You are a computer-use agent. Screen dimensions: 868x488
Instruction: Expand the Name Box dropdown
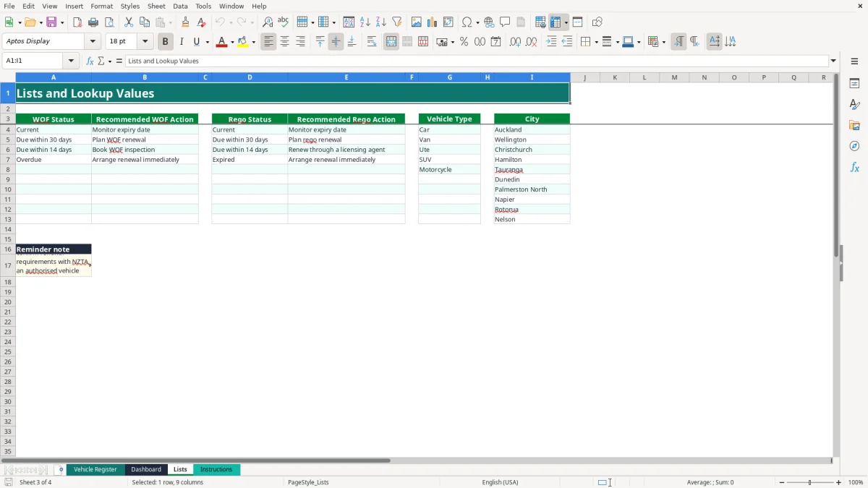(71, 61)
